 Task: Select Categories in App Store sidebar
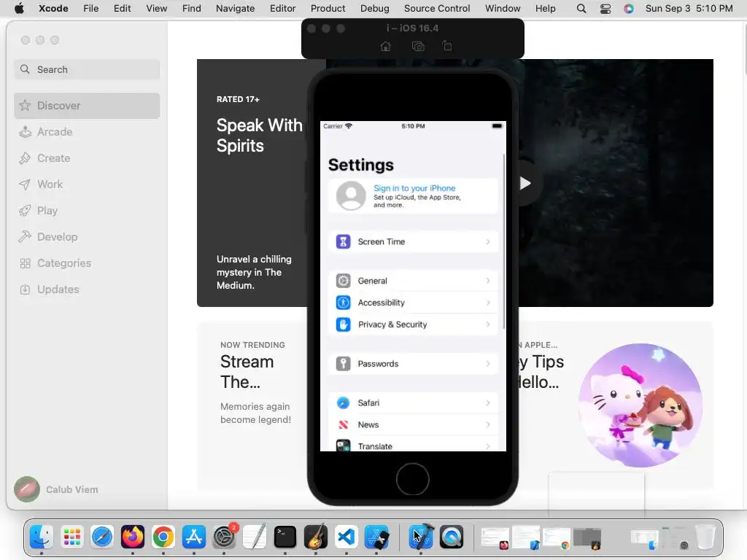[87, 262]
